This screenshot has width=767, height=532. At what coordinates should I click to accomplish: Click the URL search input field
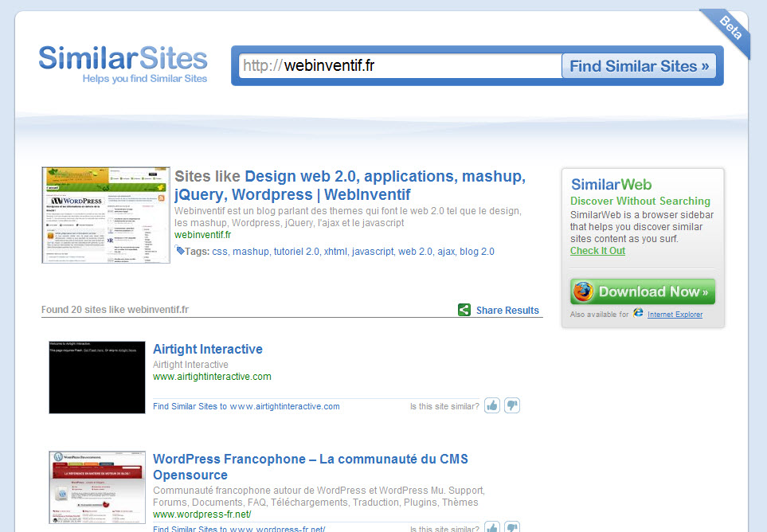pos(400,65)
